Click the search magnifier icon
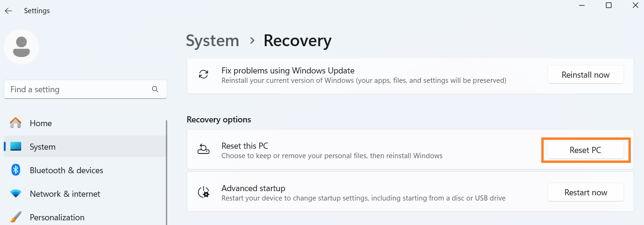 click(x=155, y=89)
